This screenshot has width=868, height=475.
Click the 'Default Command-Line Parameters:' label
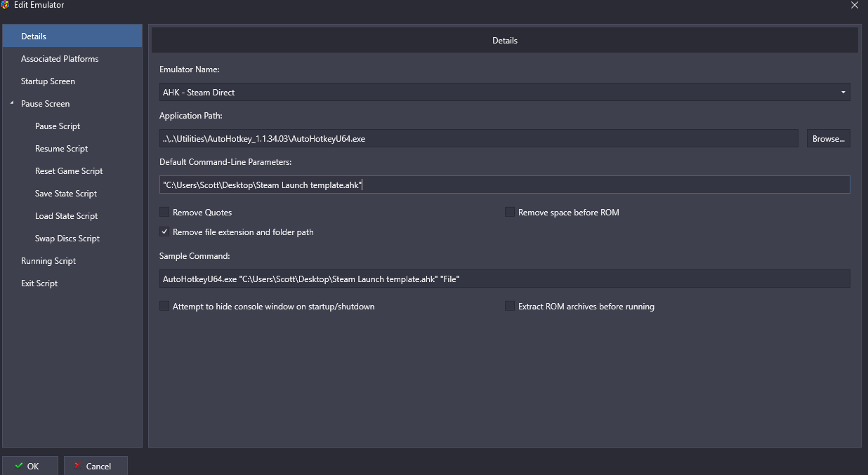tap(225, 161)
